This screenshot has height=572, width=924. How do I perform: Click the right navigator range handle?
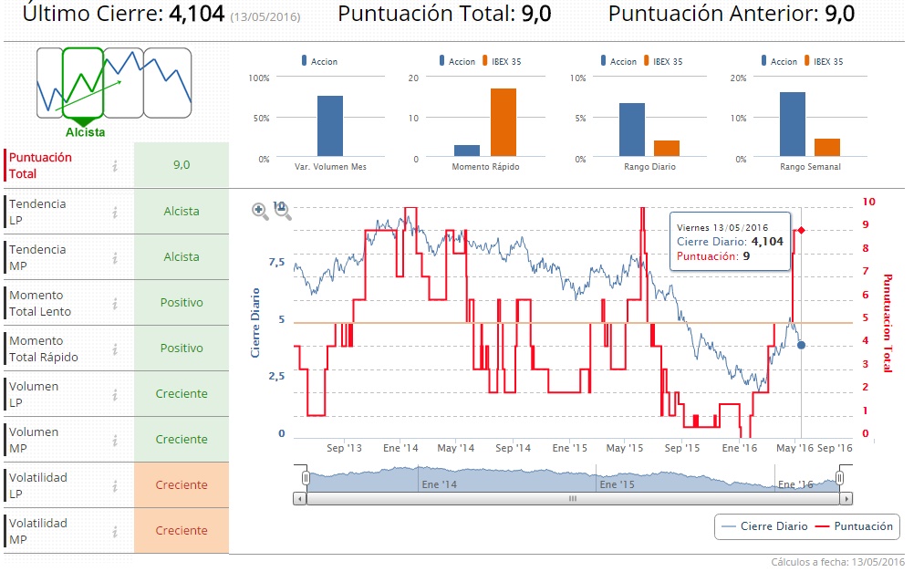point(840,478)
